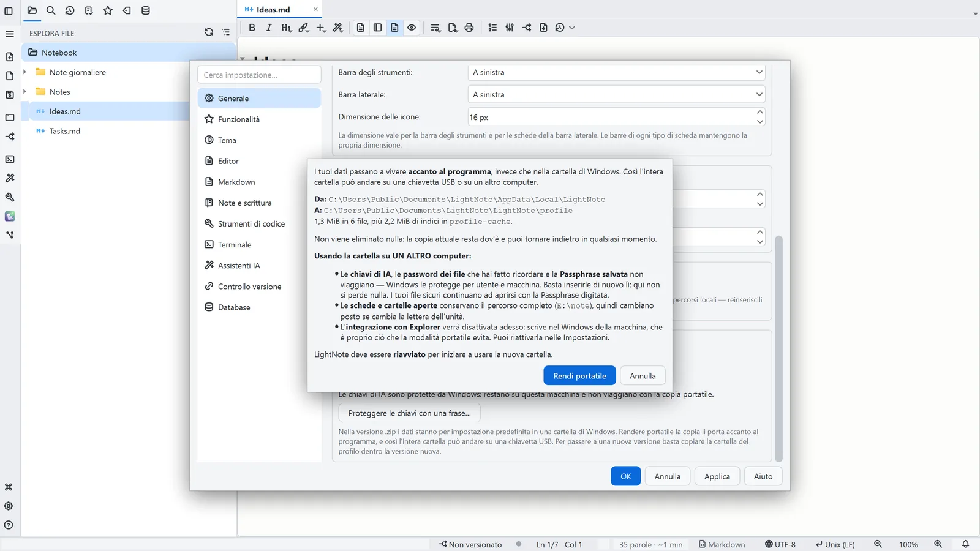Click Proteggere le chiavi con una frase
This screenshot has height=551, width=980.
(409, 413)
